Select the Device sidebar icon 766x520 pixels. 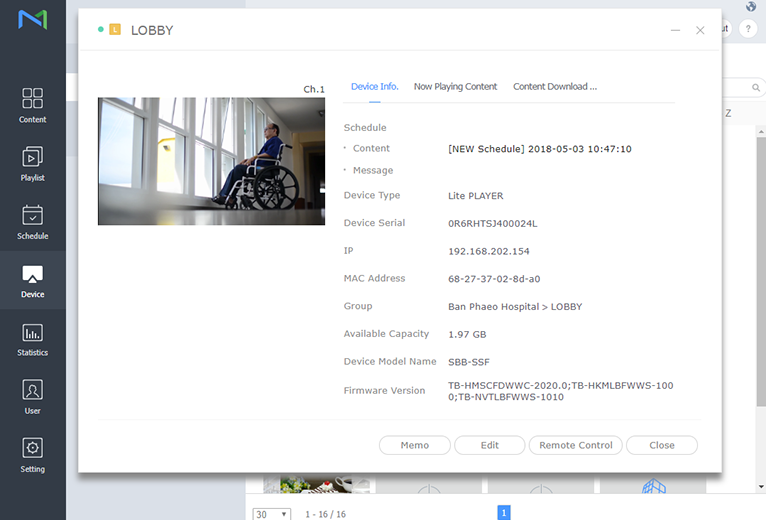[x=32, y=281]
